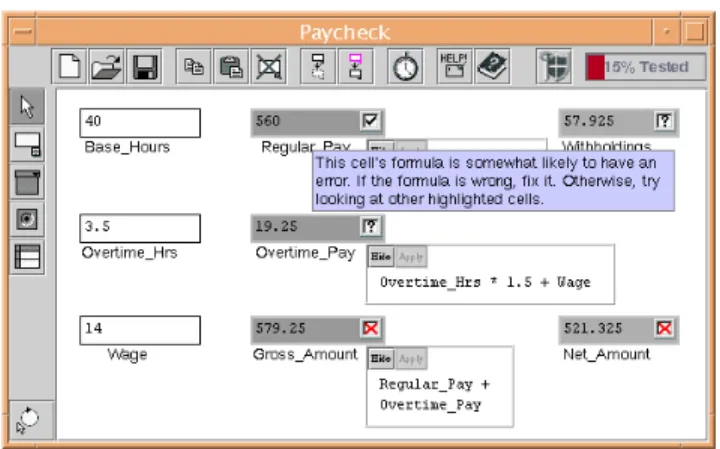Select the arrow pointer tool
Image resolution: width=720 pixels, height=449 pixels.
pyautogui.click(x=27, y=107)
